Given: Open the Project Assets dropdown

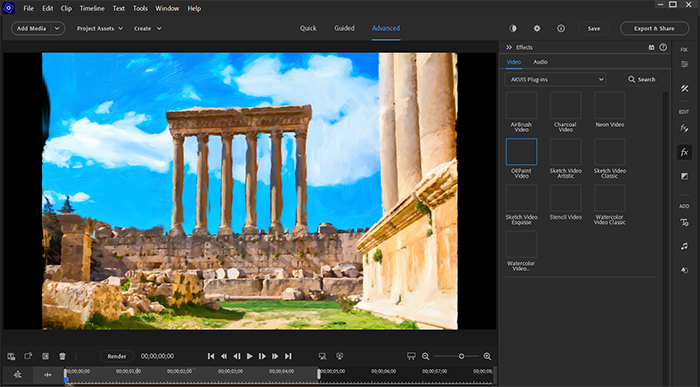Looking at the screenshot, I should click(100, 29).
